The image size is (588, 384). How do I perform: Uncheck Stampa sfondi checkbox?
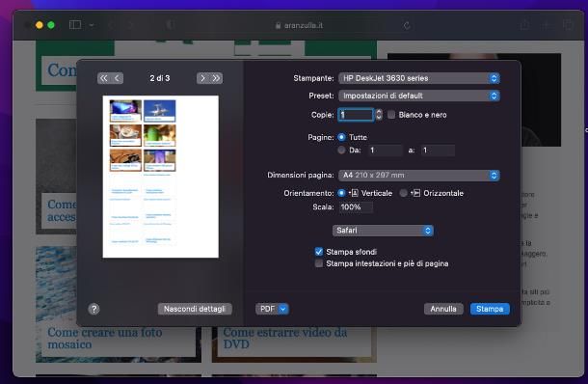pos(319,252)
